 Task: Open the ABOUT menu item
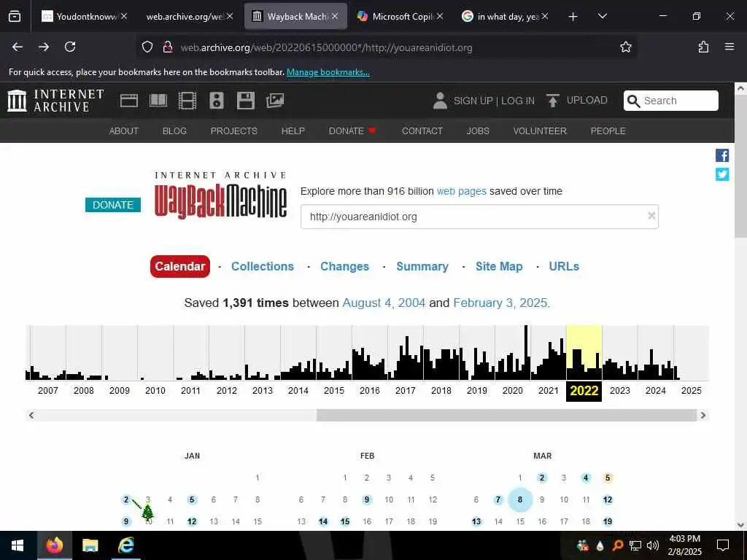(124, 131)
